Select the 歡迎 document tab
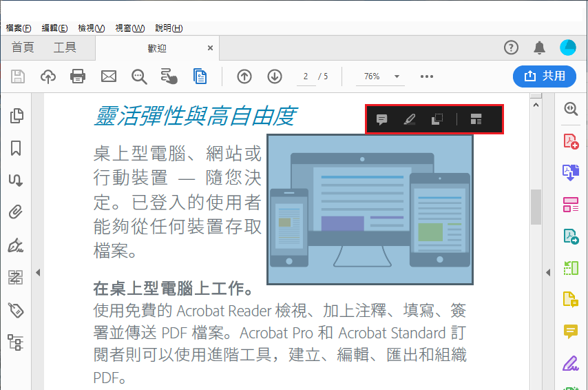 pos(157,48)
